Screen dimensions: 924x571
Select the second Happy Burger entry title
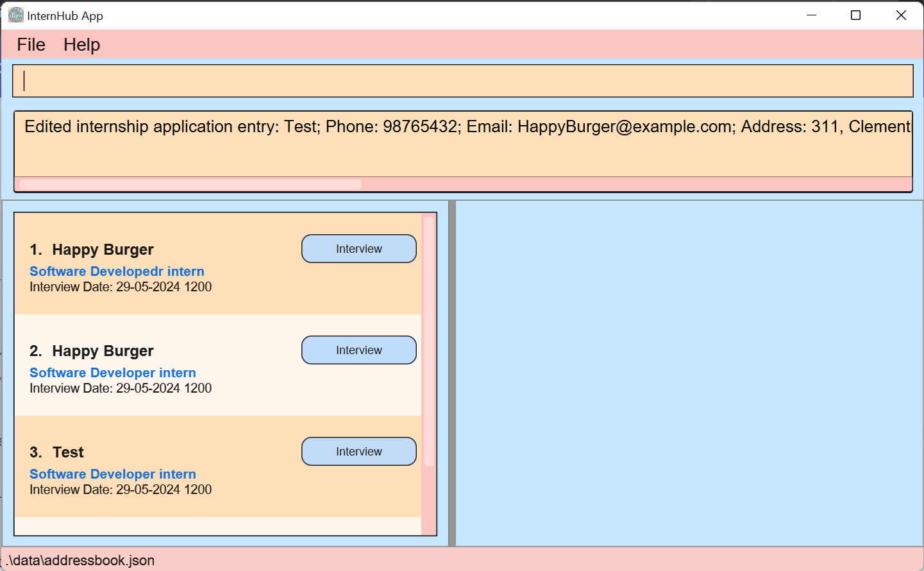pyautogui.click(x=103, y=351)
